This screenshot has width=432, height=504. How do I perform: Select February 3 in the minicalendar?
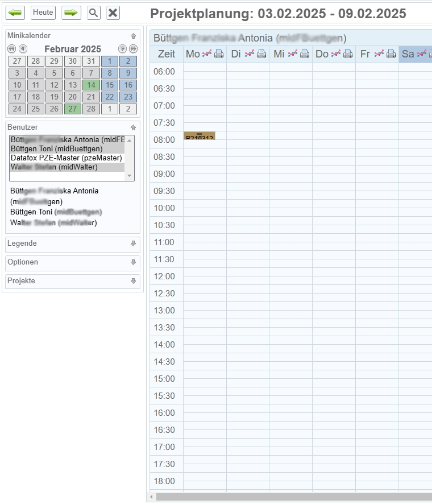17,73
